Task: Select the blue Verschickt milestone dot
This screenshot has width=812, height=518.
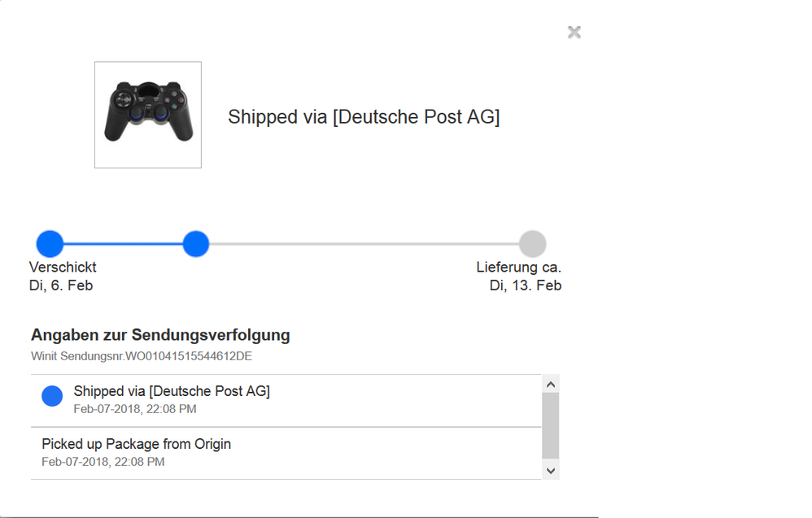Action: (x=50, y=242)
